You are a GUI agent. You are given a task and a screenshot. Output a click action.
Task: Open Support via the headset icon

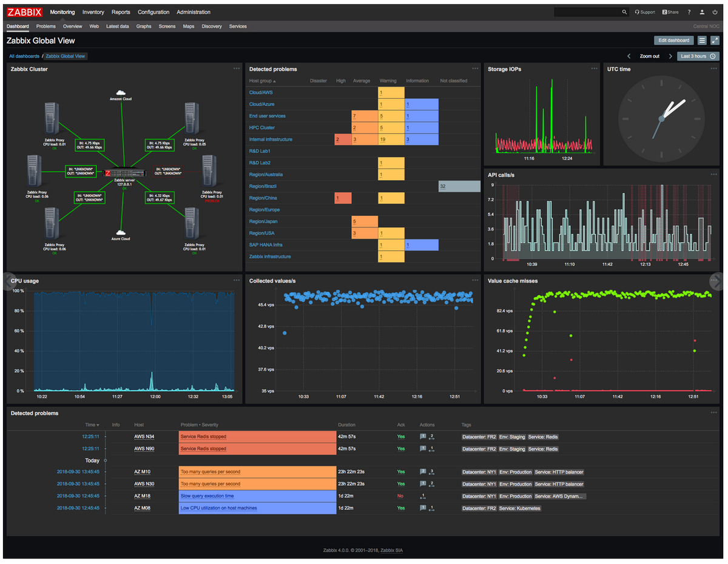[637, 12]
